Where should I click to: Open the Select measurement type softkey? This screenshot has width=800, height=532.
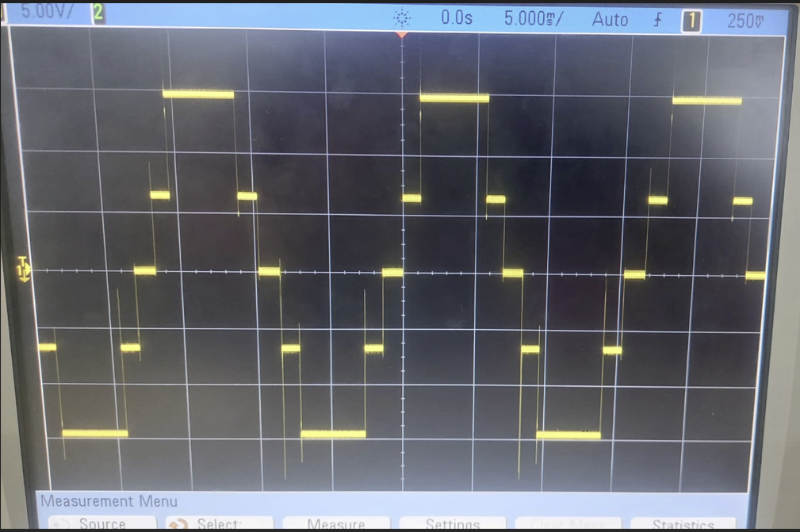[x=217, y=524]
